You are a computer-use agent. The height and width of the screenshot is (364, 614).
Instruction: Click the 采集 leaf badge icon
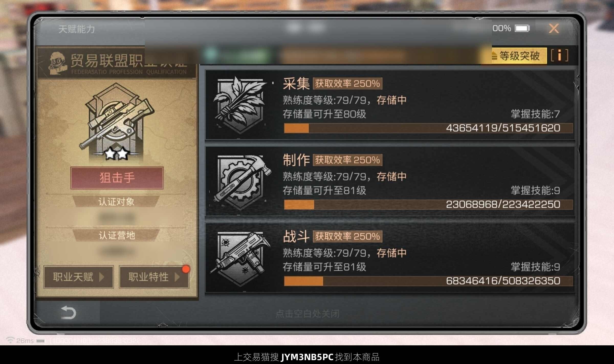pyautogui.click(x=240, y=105)
